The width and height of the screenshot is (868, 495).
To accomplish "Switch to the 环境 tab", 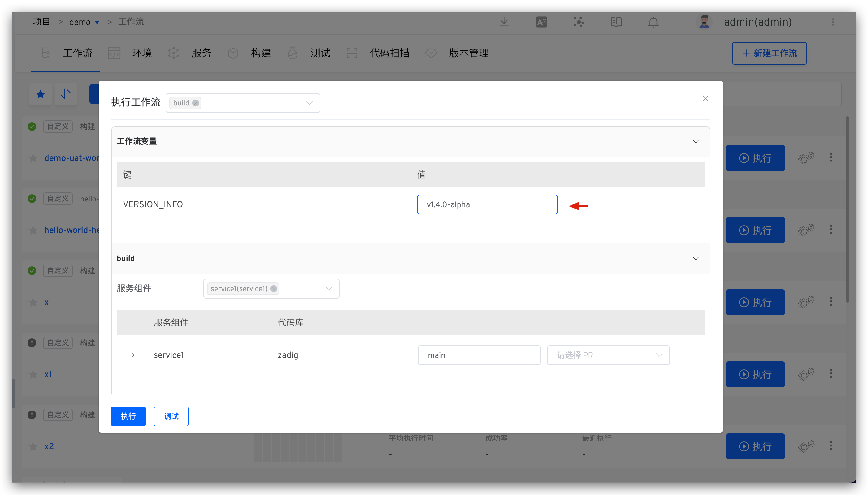I will 141,53.
